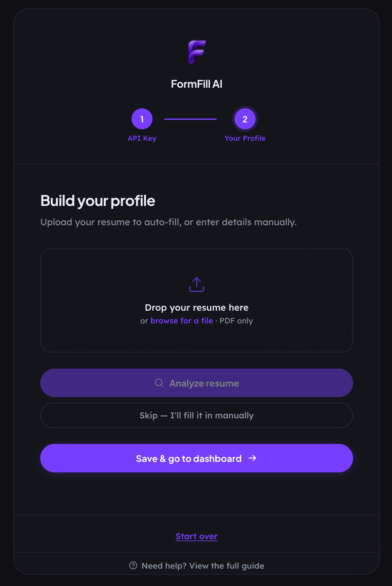The height and width of the screenshot is (586, 392).
Task: Click the "Build your profile" heading
Action: [x=98, y=201]
